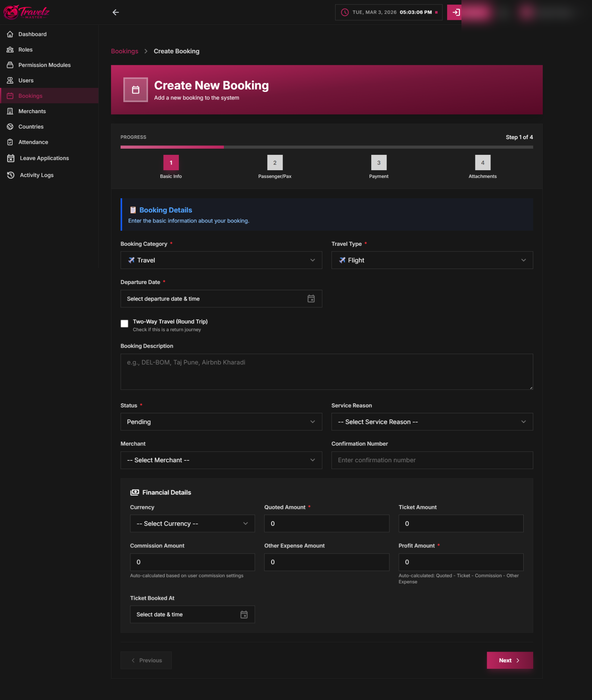Go to Roles in the sidebar
Viewport: 592px width, 700px height.
49,50
